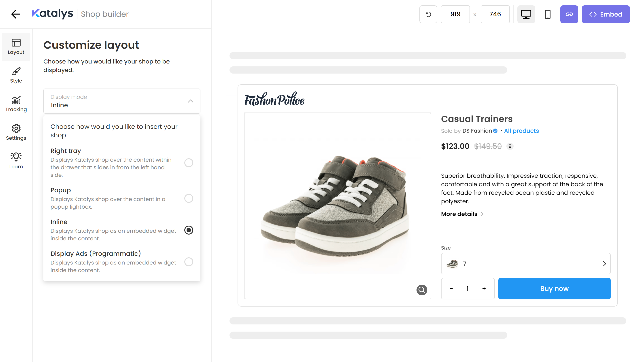Image resolution: width=644 pixels, height=362 pixels.
Task: Open the All products link
Action: (x=521, y=131)
